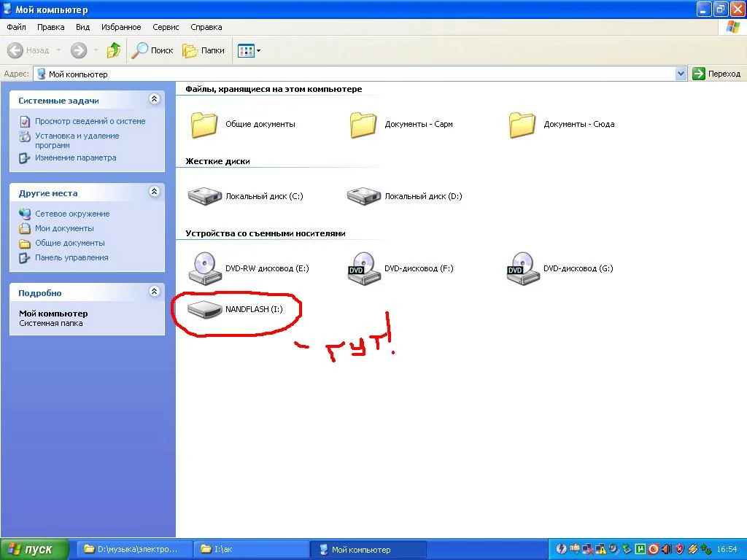Click the Переход go button
This screenshot has height=560, width=747.
[716, 74]
